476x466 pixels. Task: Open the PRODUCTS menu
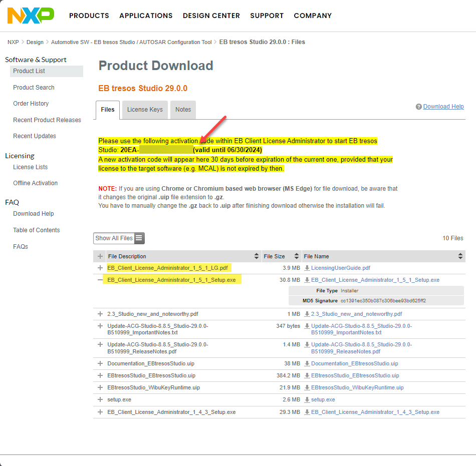(89, 16)
